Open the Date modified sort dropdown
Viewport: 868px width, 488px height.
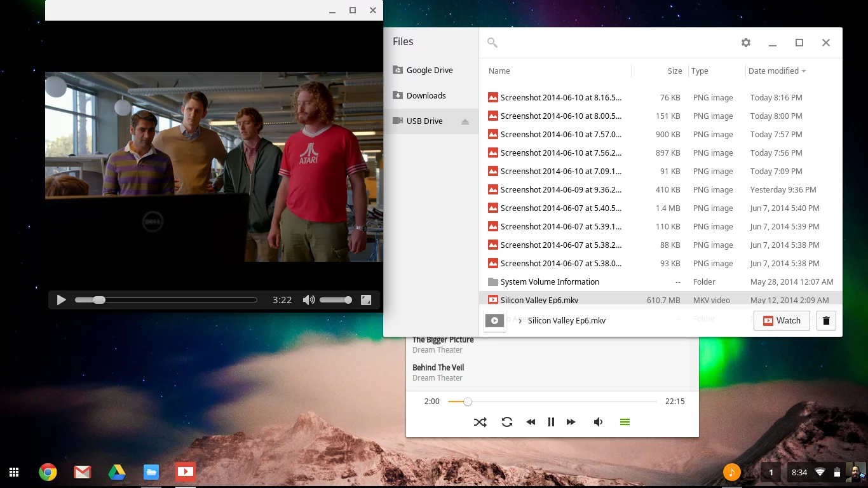click(x=776, y=71)
